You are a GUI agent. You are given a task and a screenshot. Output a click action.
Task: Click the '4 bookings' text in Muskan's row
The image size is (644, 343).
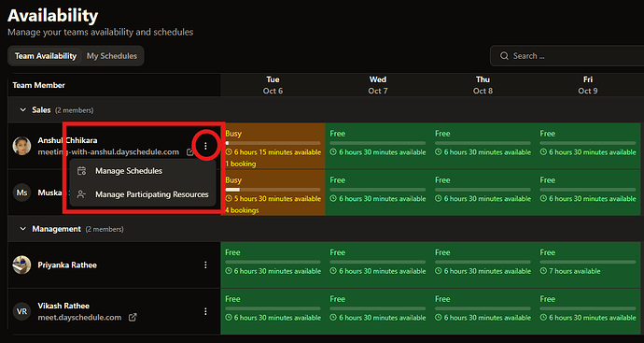click(242, 210)
